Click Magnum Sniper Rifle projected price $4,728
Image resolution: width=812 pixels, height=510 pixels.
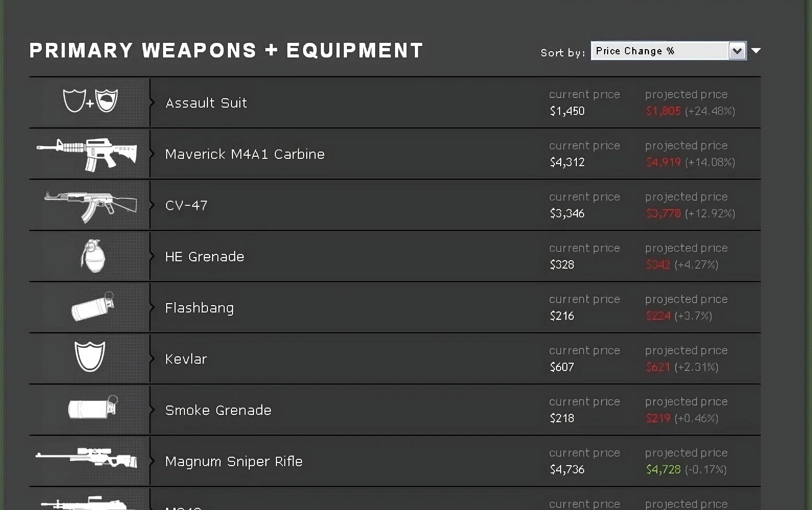[x=663, y=470]
